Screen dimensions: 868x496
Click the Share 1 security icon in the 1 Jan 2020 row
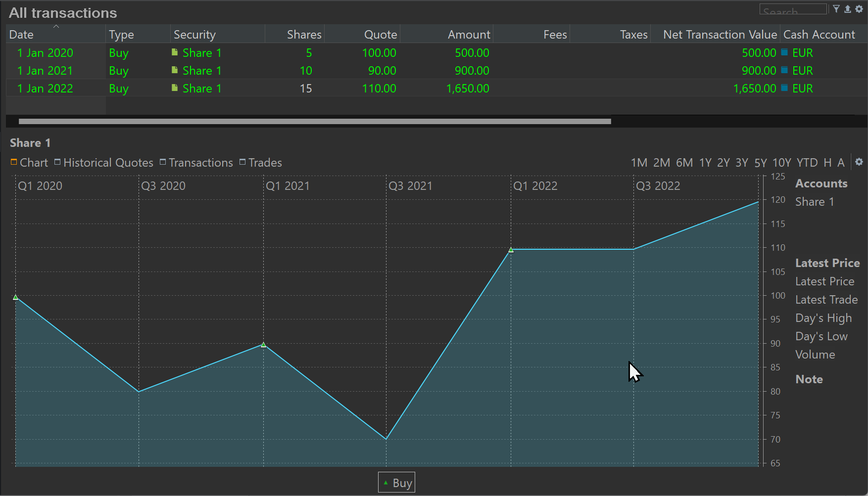pos(175,52)
